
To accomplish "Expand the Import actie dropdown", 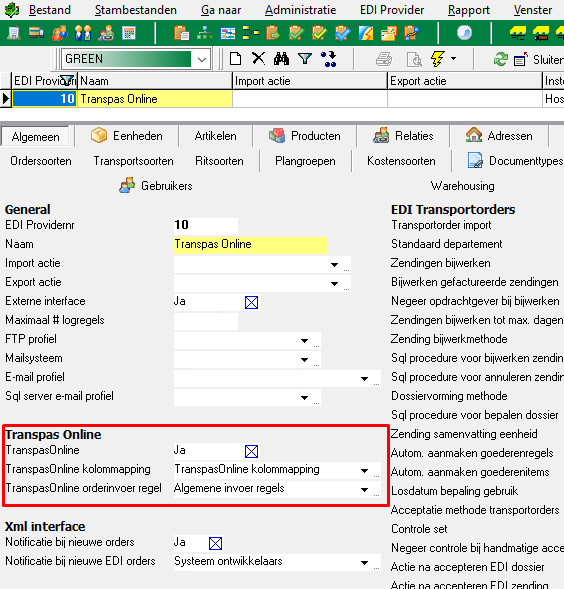I will pyautogui.click(x=334, y=264).
